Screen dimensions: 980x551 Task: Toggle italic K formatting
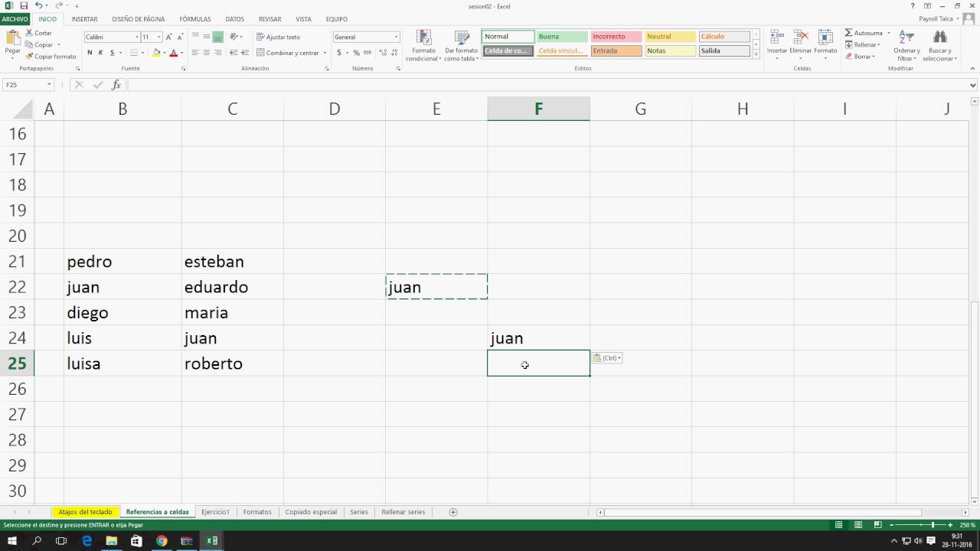click(100, 53)
